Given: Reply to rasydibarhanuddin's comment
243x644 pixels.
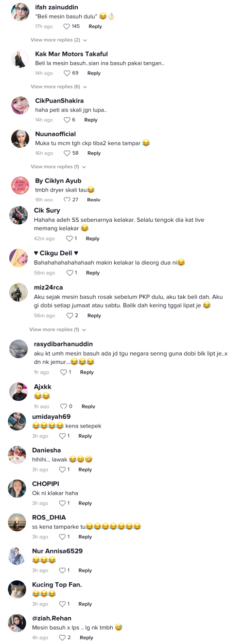Looking at the screenshot, I should point(87,372).
